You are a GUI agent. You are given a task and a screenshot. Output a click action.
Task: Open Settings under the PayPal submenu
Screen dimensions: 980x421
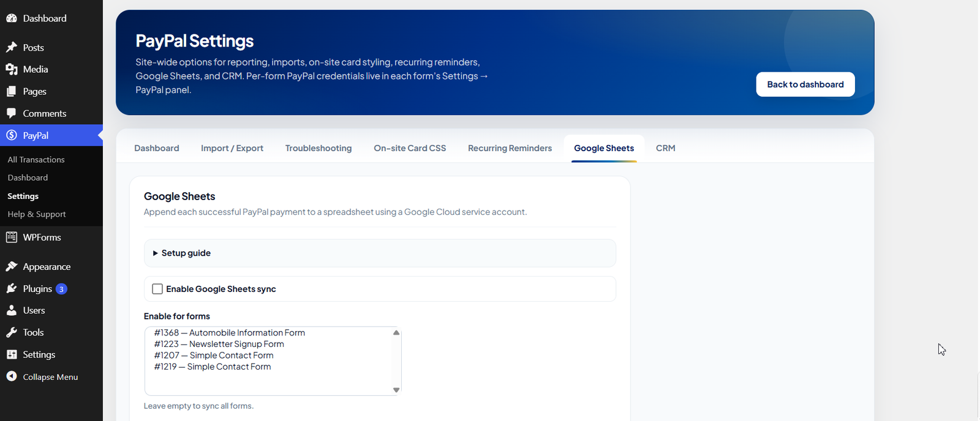23,196
